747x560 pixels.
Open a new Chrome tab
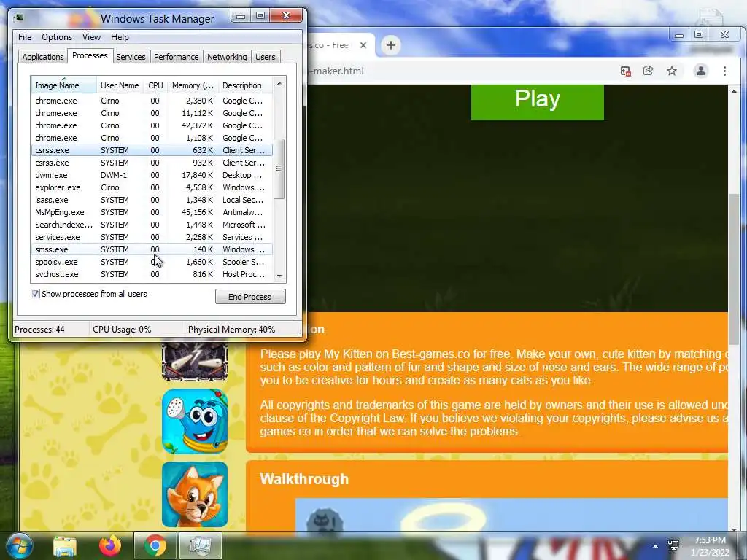point(391,45)
